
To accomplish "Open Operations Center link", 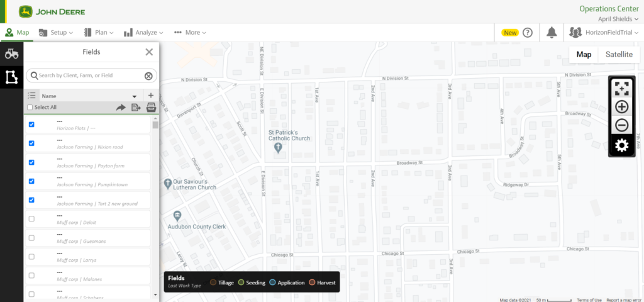I will [609, 9].
